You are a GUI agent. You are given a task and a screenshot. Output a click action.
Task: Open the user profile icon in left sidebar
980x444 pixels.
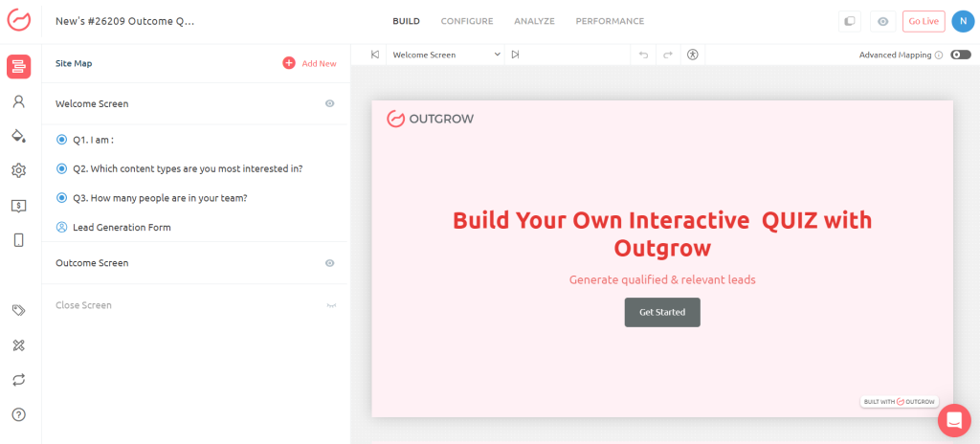click(x=18, y=101)
